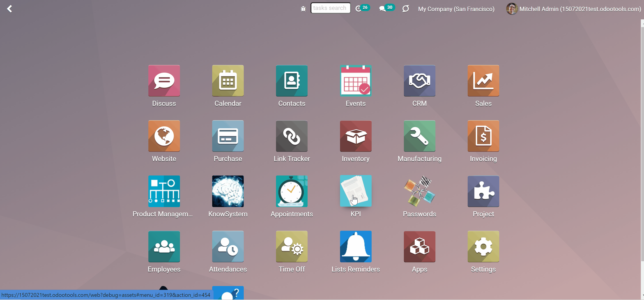Open the Purchase app
644x300 pixels.
point(228,136)
